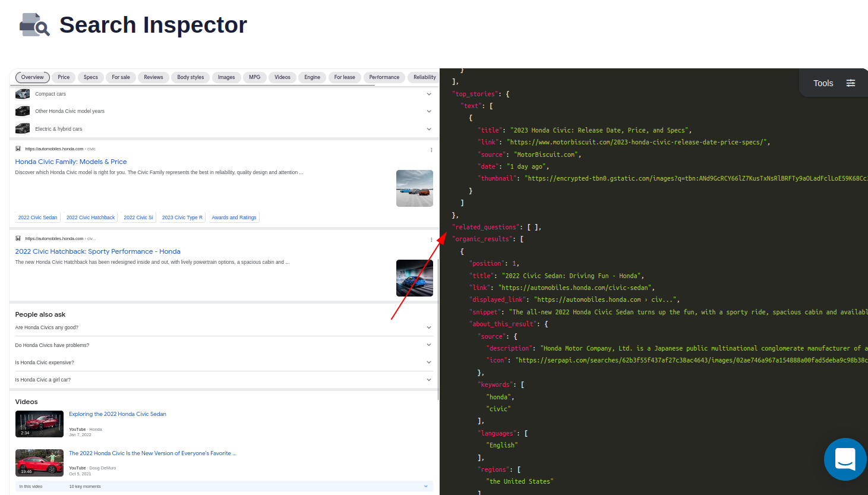This screenshot has width=868, height=495.
Task: Click the '2023 Civic Type R' chip
Action: (x=182, y=217)
